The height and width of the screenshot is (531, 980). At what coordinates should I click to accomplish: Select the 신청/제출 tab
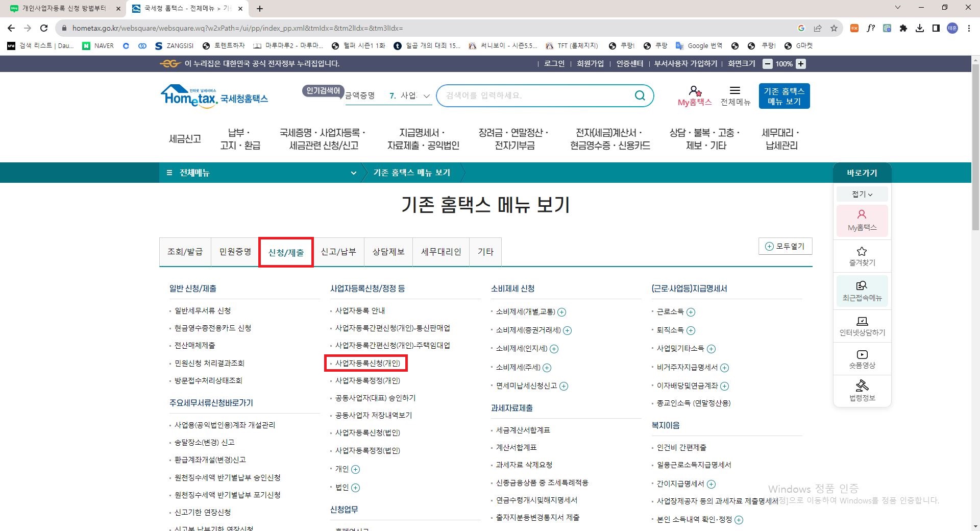[286, 252]
